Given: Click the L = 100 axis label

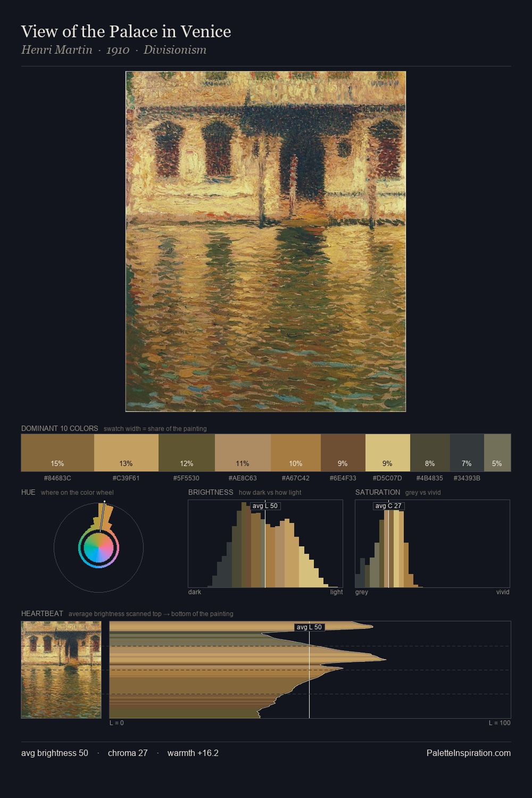Looking at the screenshot, I should 500,723.
